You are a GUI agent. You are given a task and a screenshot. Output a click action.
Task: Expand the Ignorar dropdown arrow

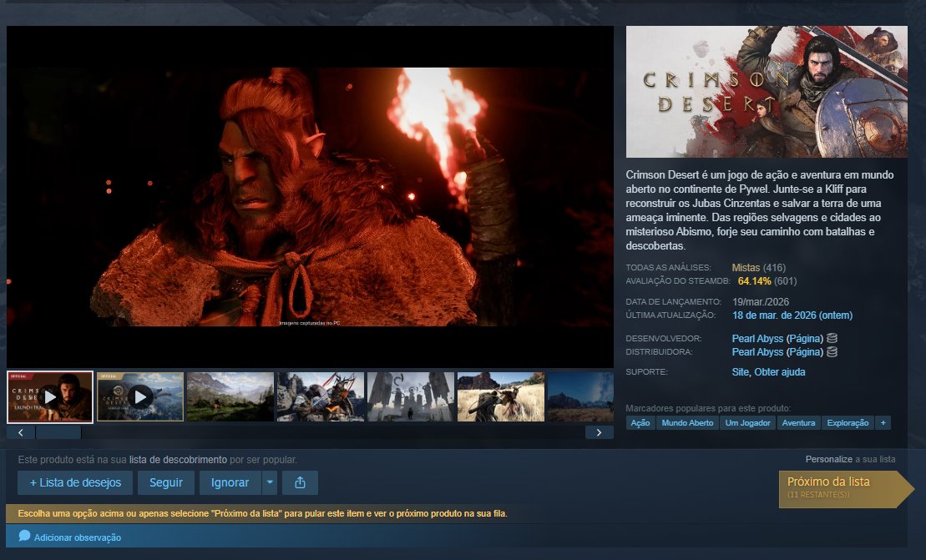coord(270,482)
